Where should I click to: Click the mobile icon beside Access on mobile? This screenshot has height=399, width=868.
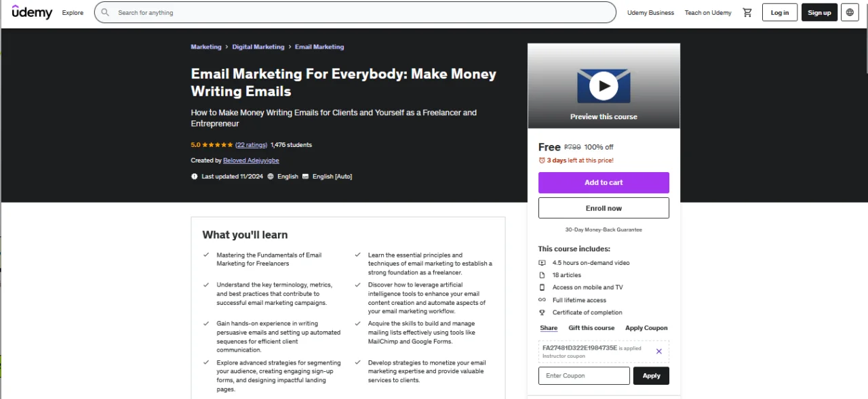coord(542,287)
